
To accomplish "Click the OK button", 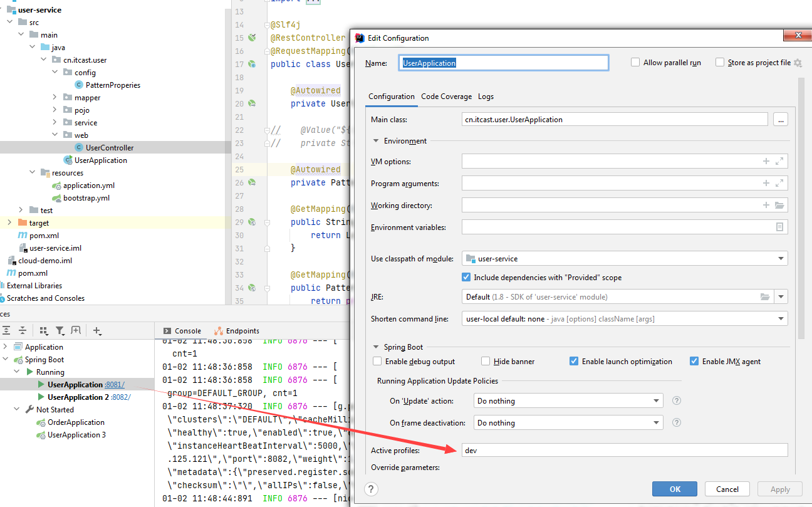I will pyautogui.click(x=674, y=489).
